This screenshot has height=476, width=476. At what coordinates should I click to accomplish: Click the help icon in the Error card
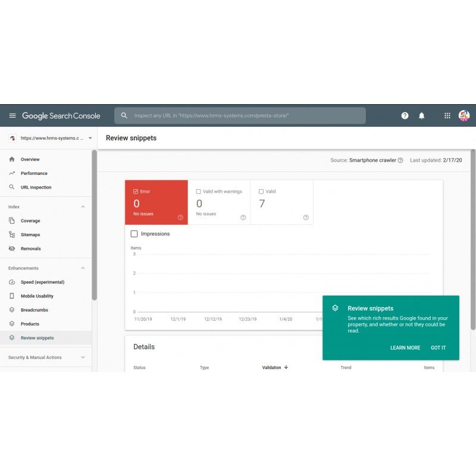click(x=180, y=217)
